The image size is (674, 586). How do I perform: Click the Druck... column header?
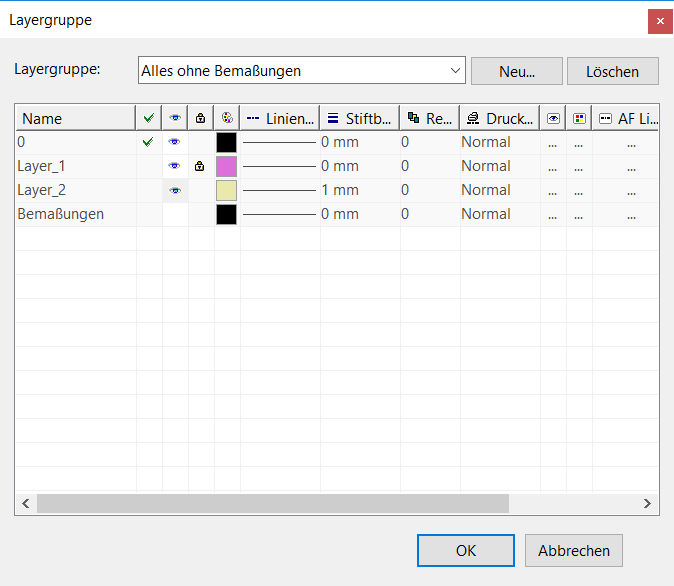(x=500, y=118)
